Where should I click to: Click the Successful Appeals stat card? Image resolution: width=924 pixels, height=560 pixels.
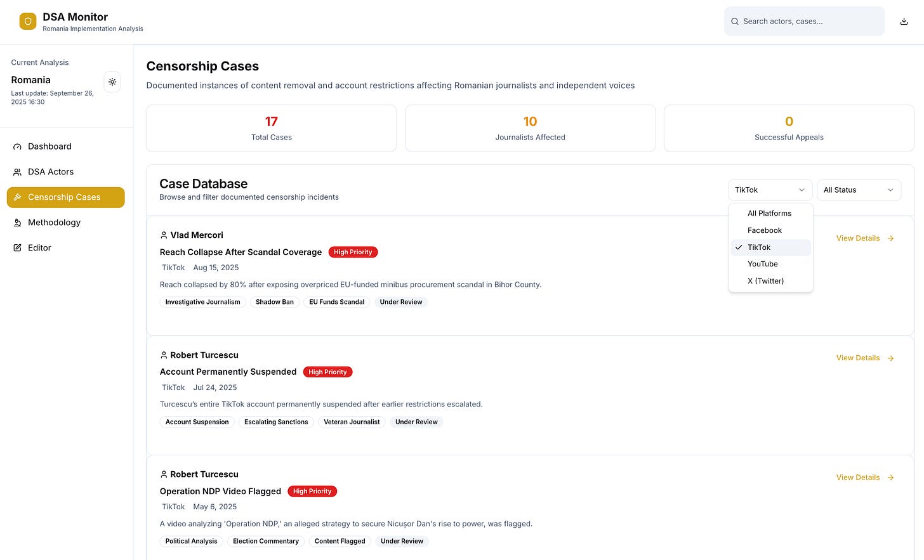[x=789, y=128]
